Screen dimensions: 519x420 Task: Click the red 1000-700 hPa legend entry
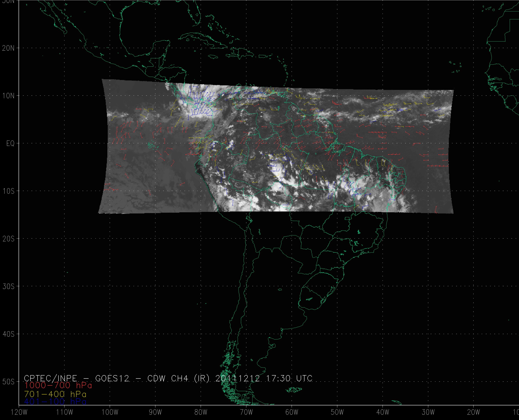tap(58, 385)
